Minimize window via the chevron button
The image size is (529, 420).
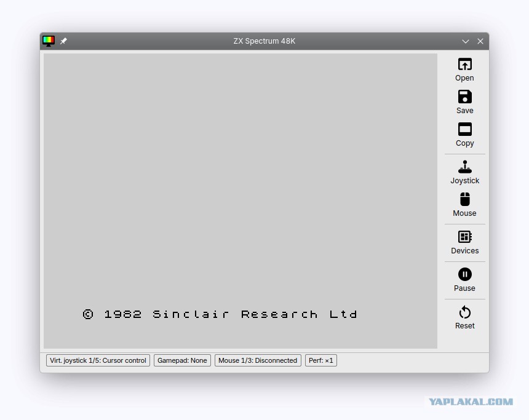[x=466, y=41]
